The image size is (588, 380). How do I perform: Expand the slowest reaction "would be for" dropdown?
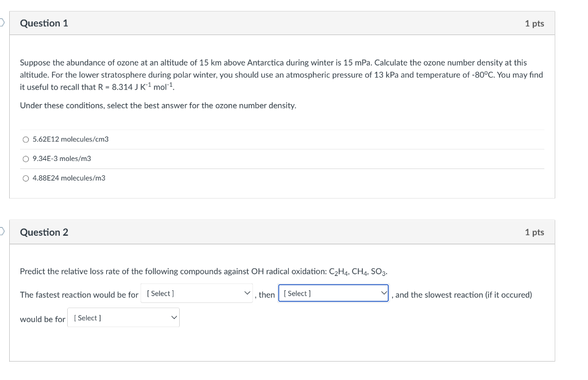point(123,318)
